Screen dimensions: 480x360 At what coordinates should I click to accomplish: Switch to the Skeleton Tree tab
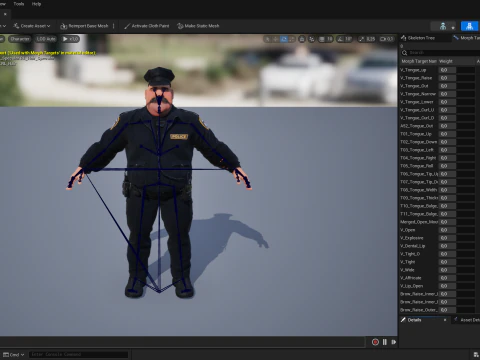[418, 38]
